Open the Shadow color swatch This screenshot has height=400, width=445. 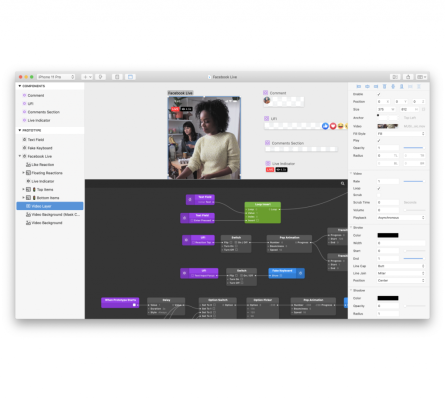click(x=388, y=298)
